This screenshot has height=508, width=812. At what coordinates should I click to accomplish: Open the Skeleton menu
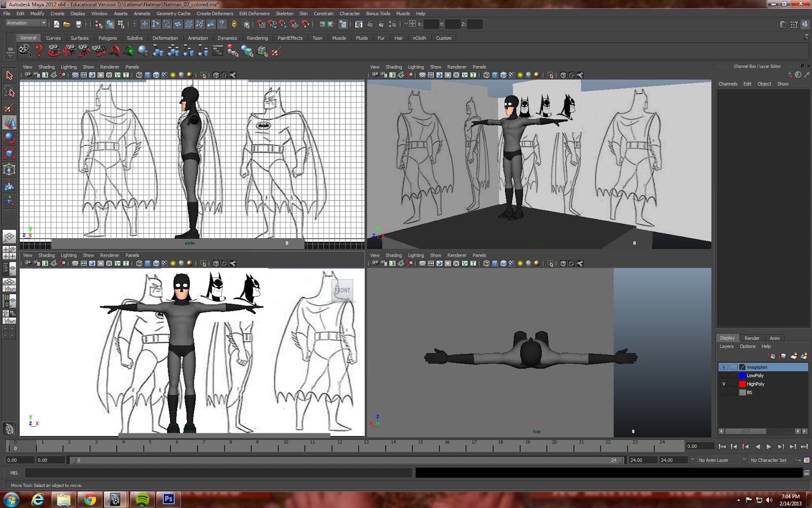pos(285,14)
